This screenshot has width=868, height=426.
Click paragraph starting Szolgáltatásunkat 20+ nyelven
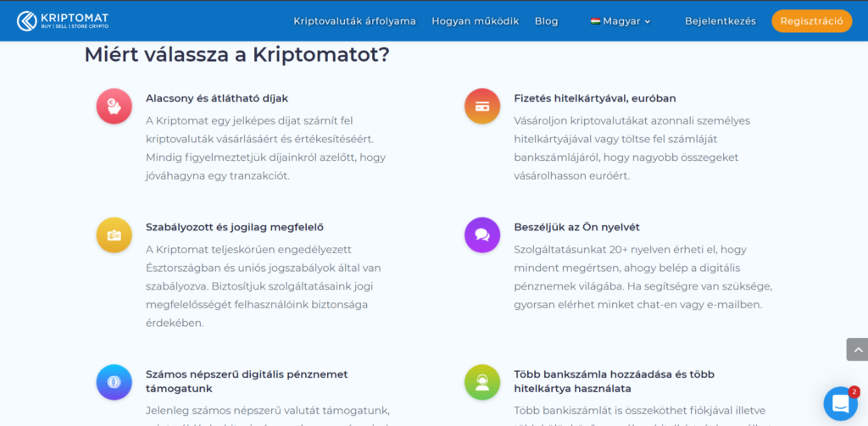643,277
